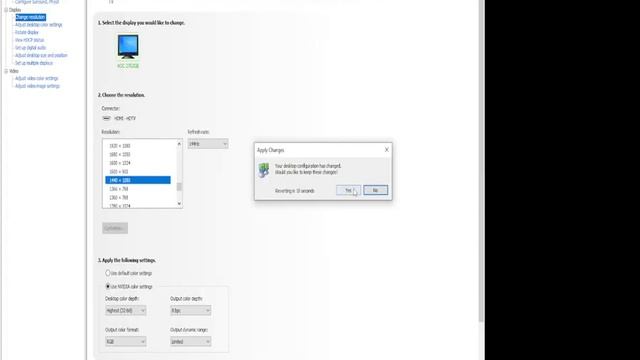Image resolution: width=640 pixels, height=360 pixels.
Task: Click the main panel vertical scrollbar
Action: click(482, 161)
